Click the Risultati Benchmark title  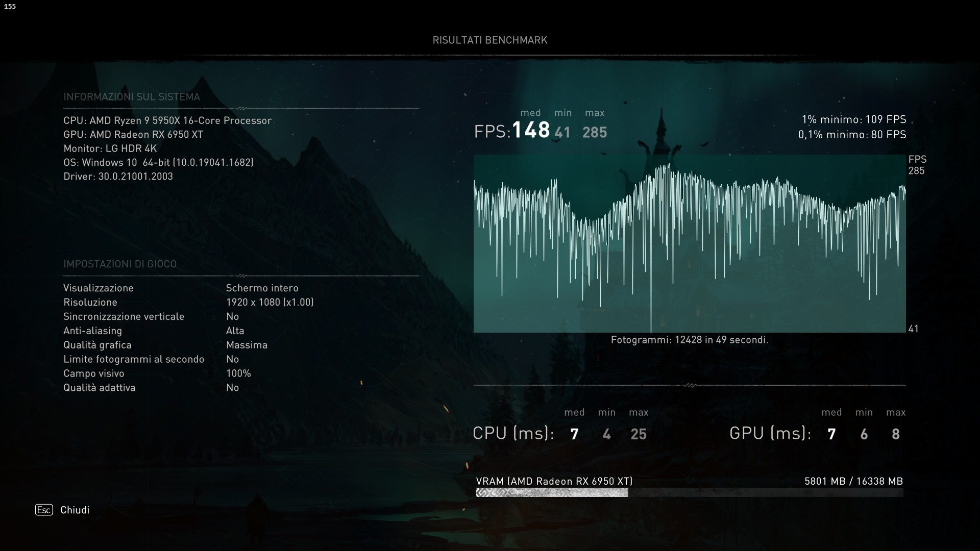[489, 40]
